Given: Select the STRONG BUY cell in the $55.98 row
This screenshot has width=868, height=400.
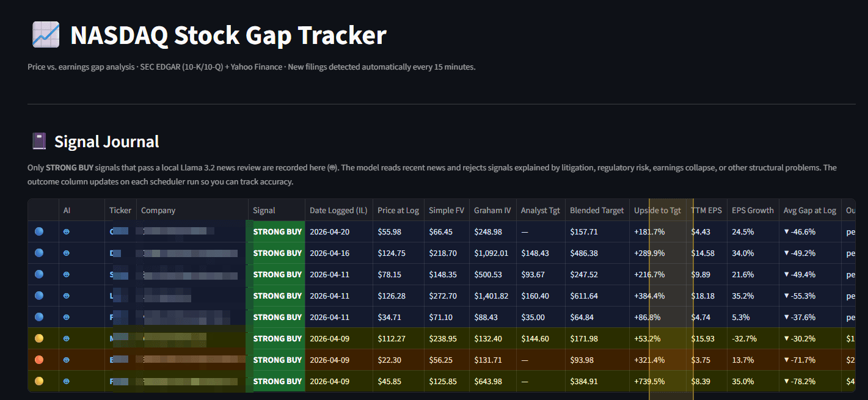Looking at the screenshot, I should click(x=277, y=231).
